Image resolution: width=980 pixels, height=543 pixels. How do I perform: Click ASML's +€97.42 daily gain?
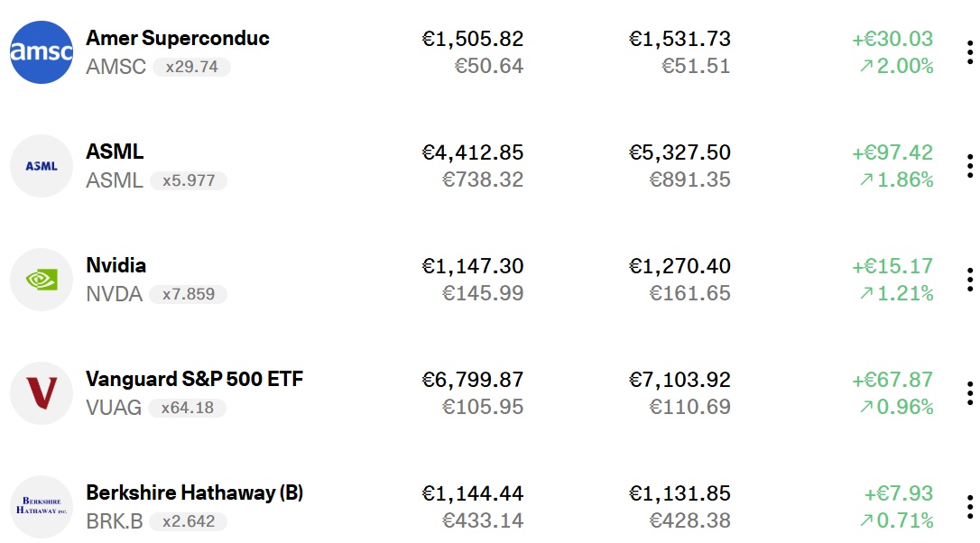(x=892, y=152)
